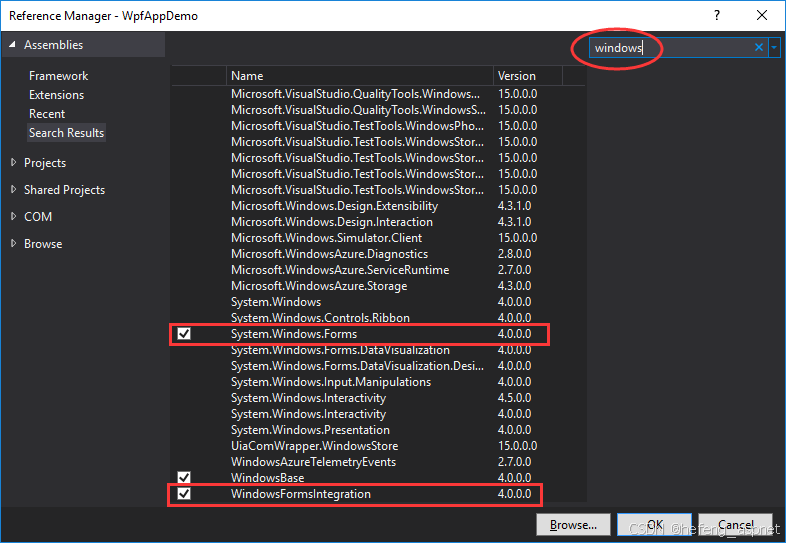Expand the COM section
This screenshot has width=786, height=543.
[x=14, y=217]
